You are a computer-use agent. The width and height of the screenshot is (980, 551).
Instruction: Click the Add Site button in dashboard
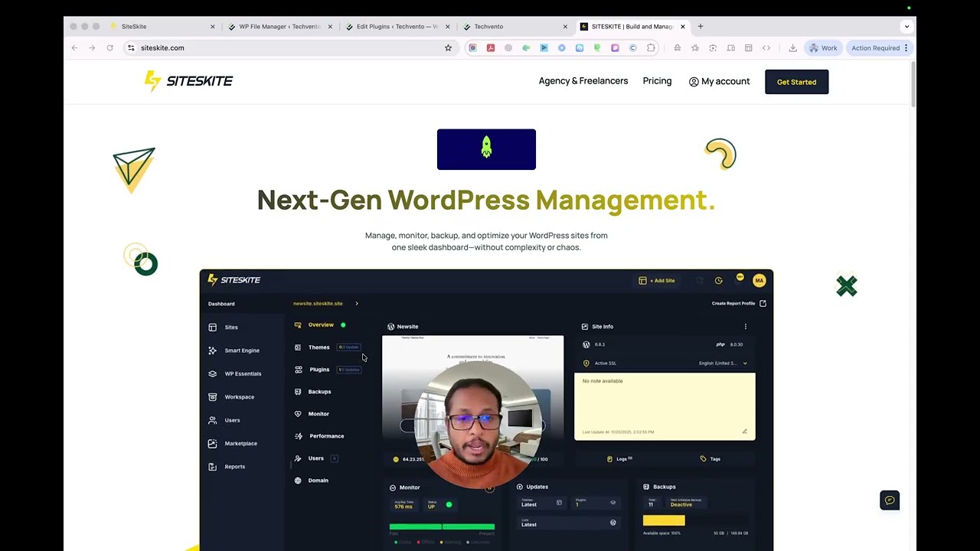click(657, 281)
